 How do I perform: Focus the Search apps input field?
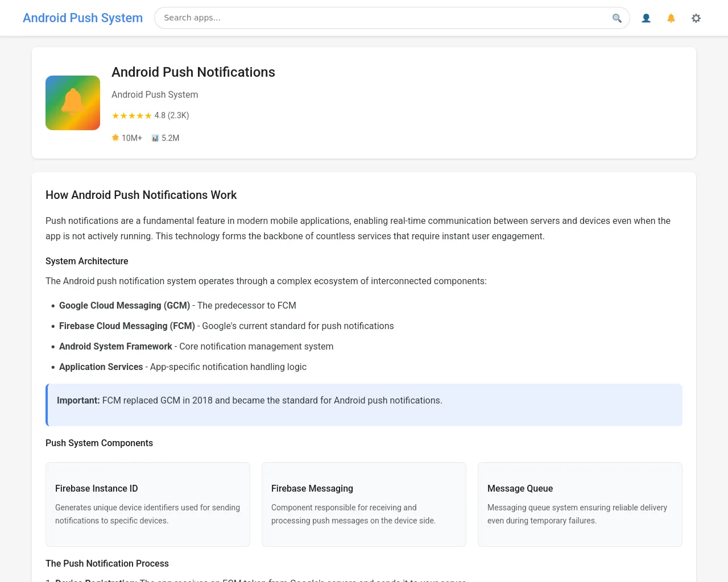[x=392, y=18]
